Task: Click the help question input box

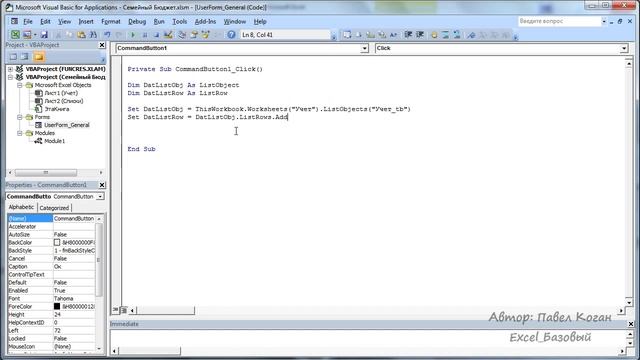Action: click(x=559, y=21)
